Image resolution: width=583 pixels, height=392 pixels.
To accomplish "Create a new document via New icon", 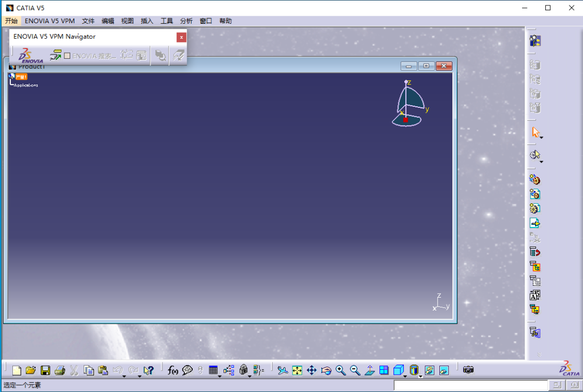I will coord(16,370).
